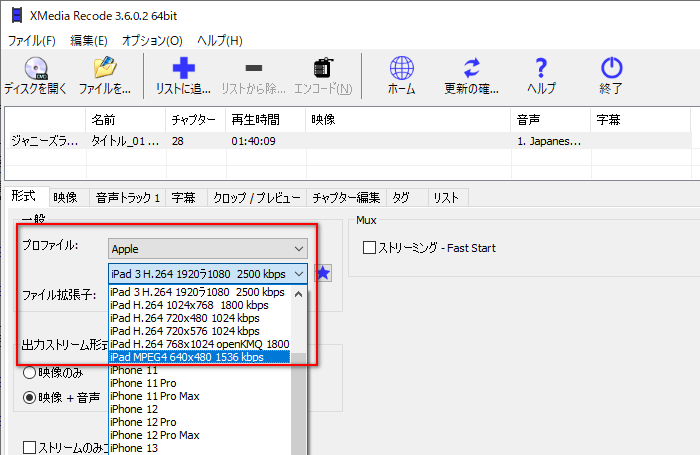Click the Open Disc (ディスクを開く) icon
The width and height of the screenshot is (700, 455).
coord(37,68)
